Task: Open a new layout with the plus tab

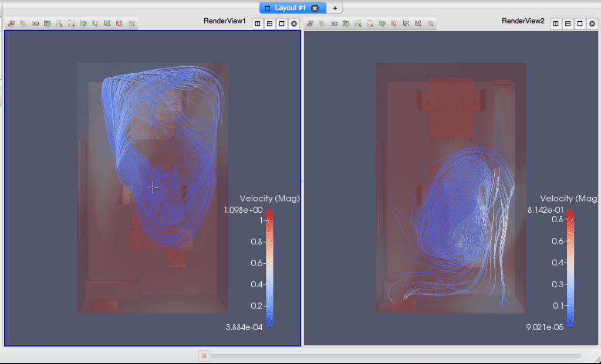Action: [x=335, y=8]
